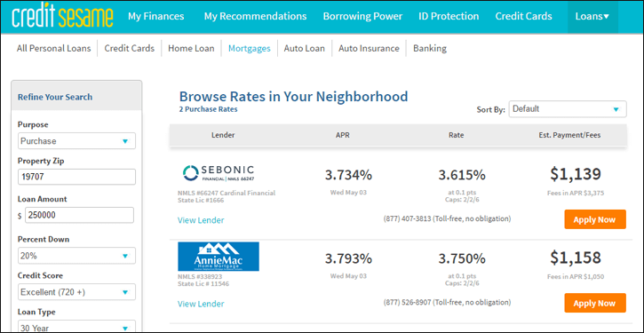Click the Lender column header
Screen dimensions: 644x333
click(223, 135)
